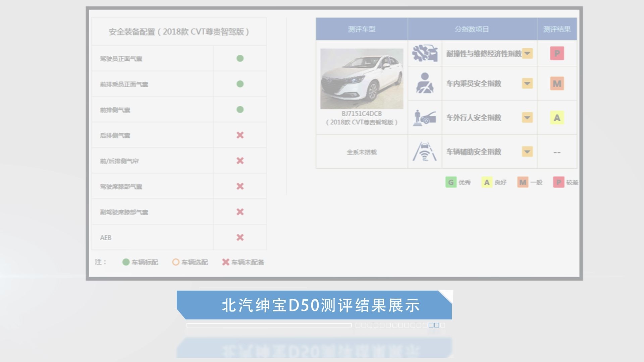Click the 车外行人安全指数 label
Viewport: 644px width, 362px height.
[474, 118]
